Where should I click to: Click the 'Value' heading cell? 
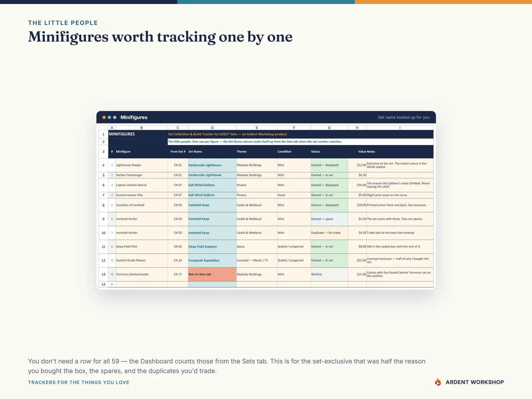(357, 152)
